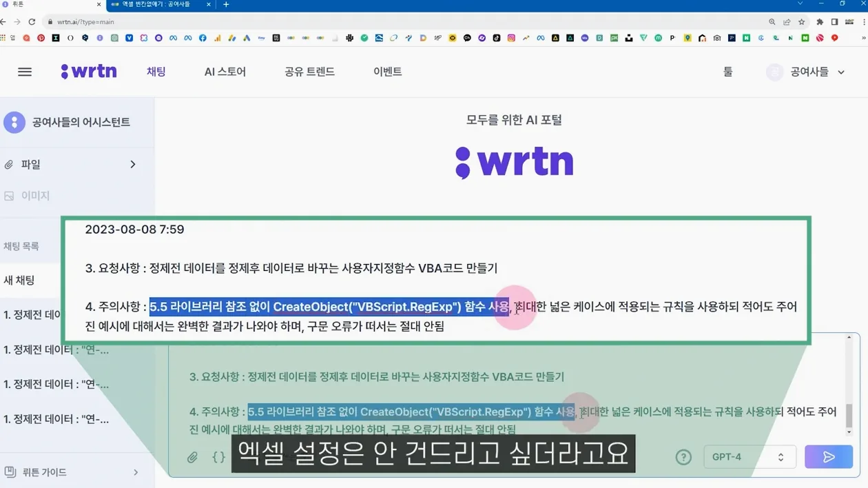Select the 모두를 위한 AI 포털 heading
Viewport: 868px width, 488px height.
click(x=514, y=120)
